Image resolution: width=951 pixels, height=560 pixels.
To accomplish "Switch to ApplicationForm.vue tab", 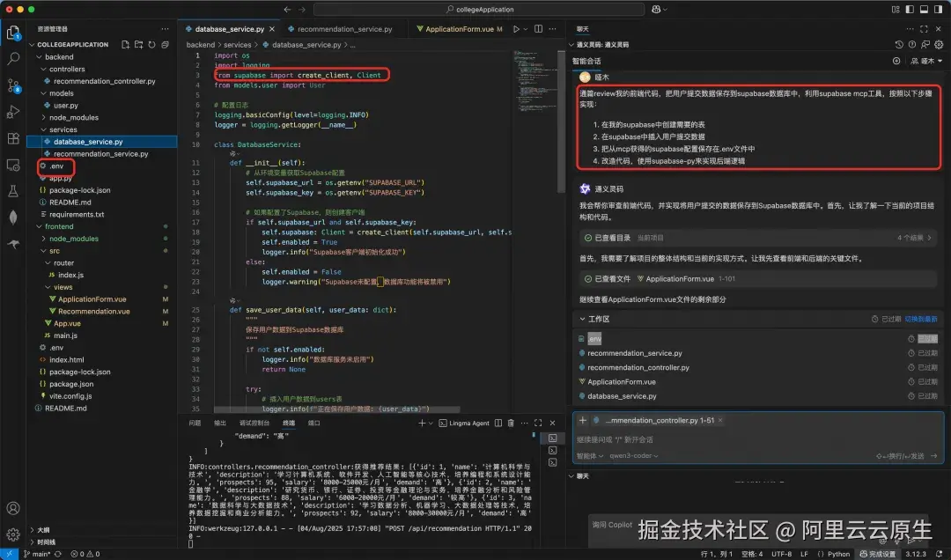I will (x=459, y=28).
